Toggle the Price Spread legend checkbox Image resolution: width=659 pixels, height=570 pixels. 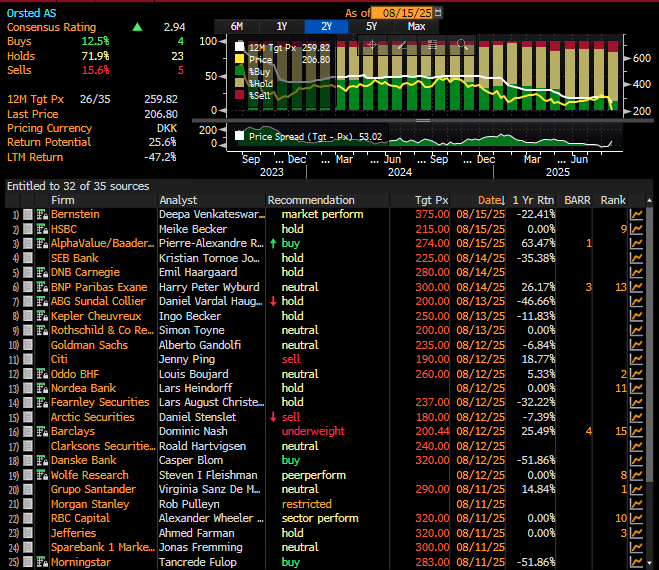pyautogui.click(x=240, y=136)
